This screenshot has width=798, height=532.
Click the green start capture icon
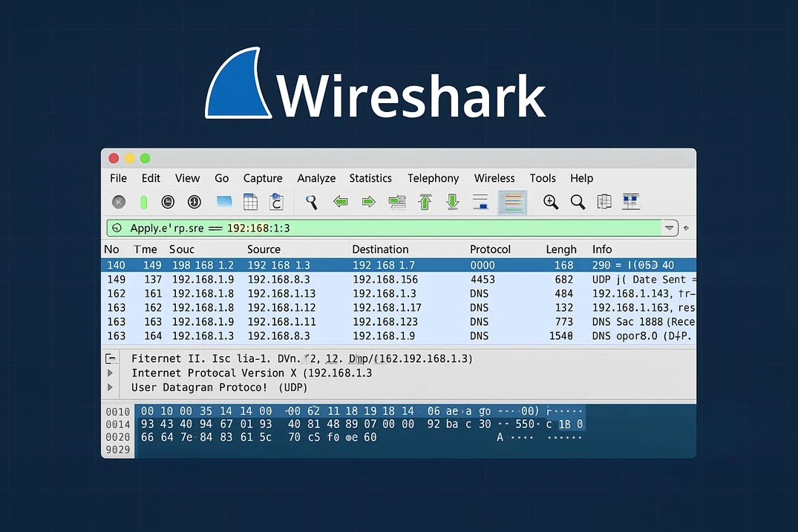point(143,203)
